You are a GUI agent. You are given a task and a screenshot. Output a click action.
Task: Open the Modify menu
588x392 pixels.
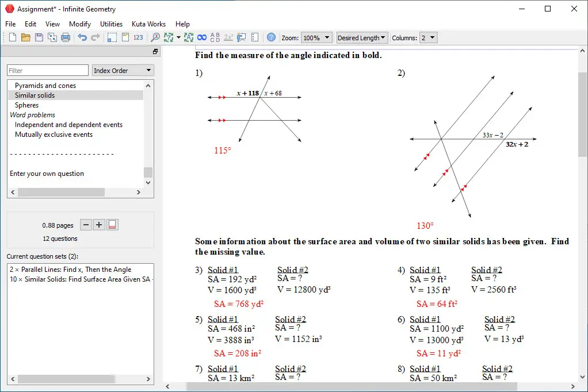[x=80, y=24]
